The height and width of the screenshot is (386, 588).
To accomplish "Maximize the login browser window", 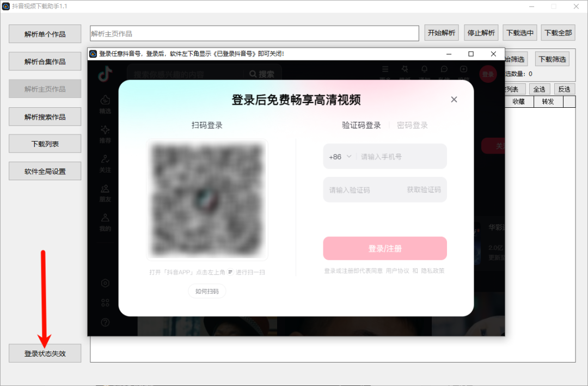I will coord(470,54).
